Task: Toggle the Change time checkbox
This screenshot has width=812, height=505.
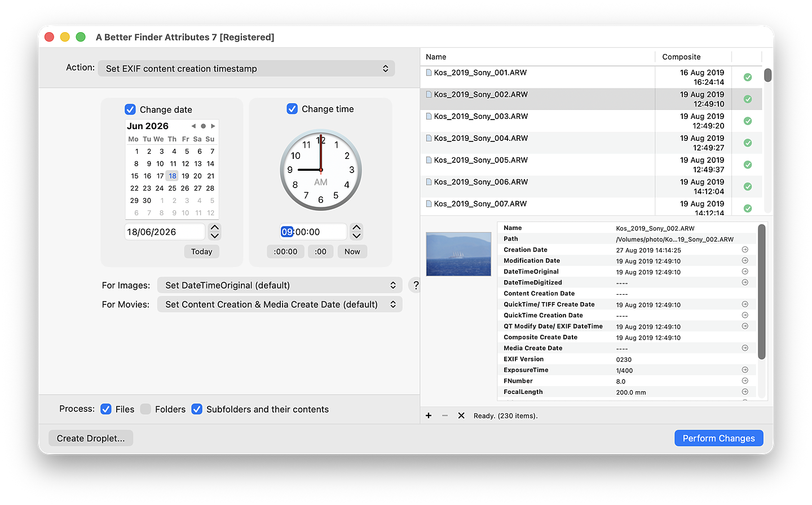Action: click(x=292, y=109)
